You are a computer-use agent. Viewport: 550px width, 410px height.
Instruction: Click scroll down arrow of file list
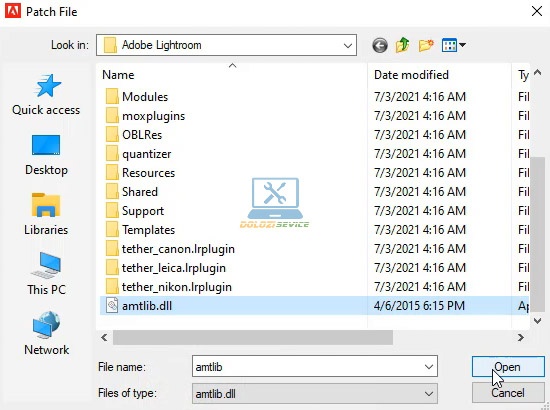tap(537, 320)
